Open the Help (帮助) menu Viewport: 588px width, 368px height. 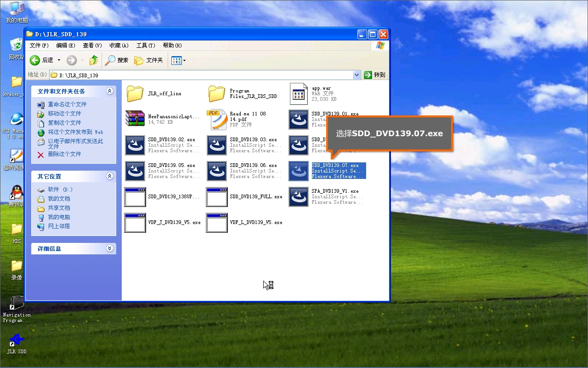172,46
